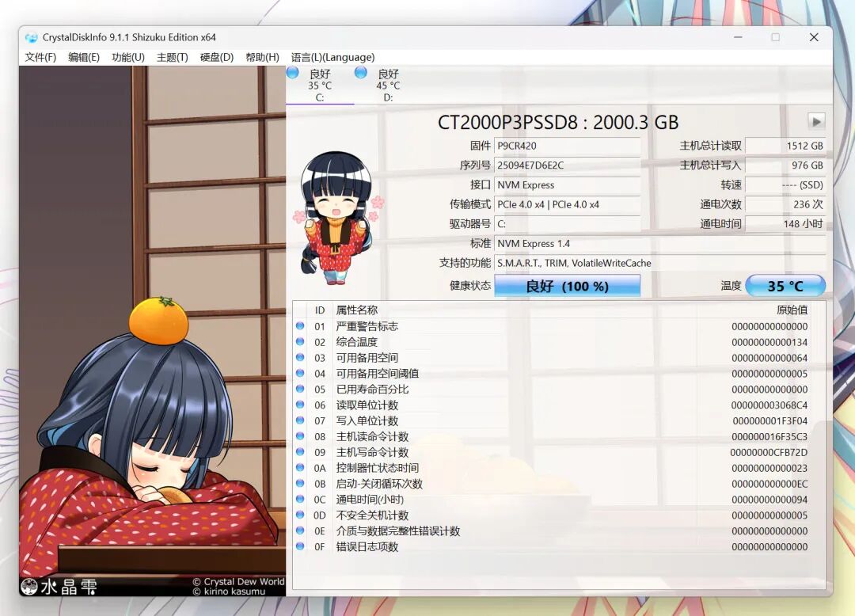Viewport: 855px width, 616px height.
Task: Click the status dot for row 0B 启动-关闭循环次数
Action: (x=300, y=483)
